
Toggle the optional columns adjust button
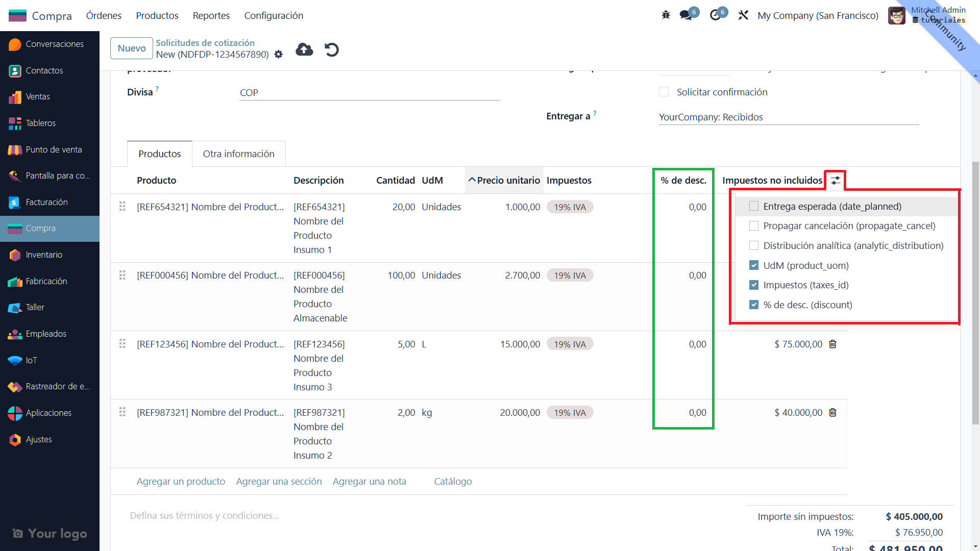[x=836, y=181]
